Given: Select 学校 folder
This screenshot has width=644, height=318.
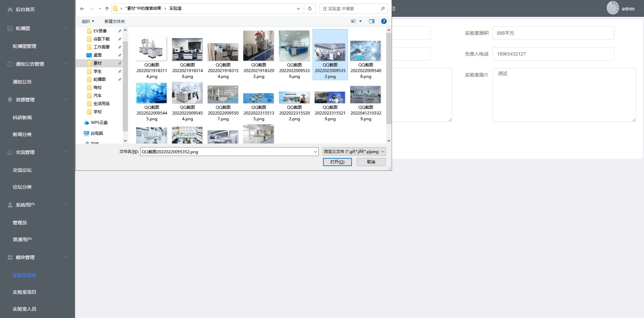Looking at the screenshot, I should (x=97, y=112).
